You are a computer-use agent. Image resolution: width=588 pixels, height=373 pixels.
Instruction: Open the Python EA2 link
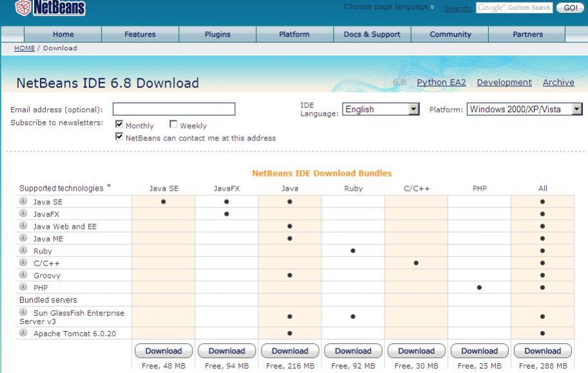pyautogui.click(x=441, y=82)
